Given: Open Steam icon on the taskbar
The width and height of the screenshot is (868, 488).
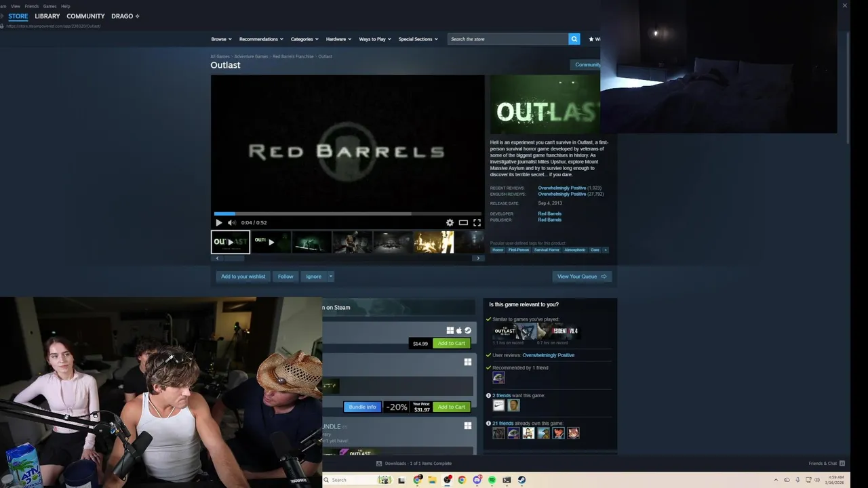Looking at the screenshot, I should (521, 480).
